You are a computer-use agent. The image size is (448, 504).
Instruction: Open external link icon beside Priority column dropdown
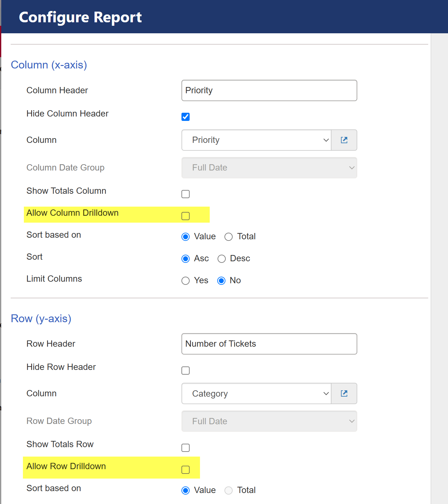point(344,140)
